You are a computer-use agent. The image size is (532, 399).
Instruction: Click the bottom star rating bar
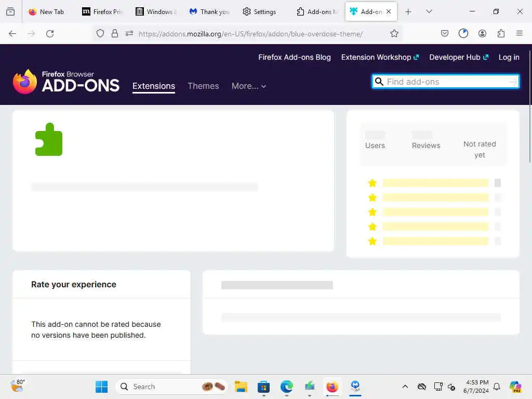tap(435, 241)
